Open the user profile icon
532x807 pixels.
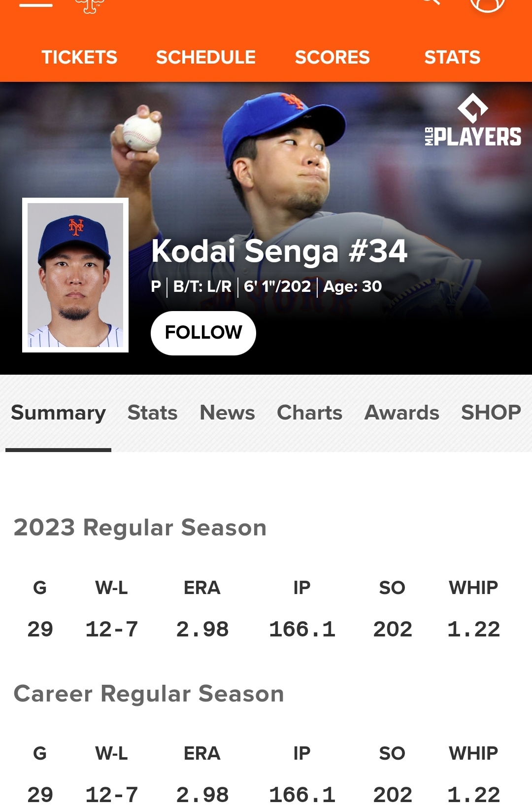(x=487, y=4)
